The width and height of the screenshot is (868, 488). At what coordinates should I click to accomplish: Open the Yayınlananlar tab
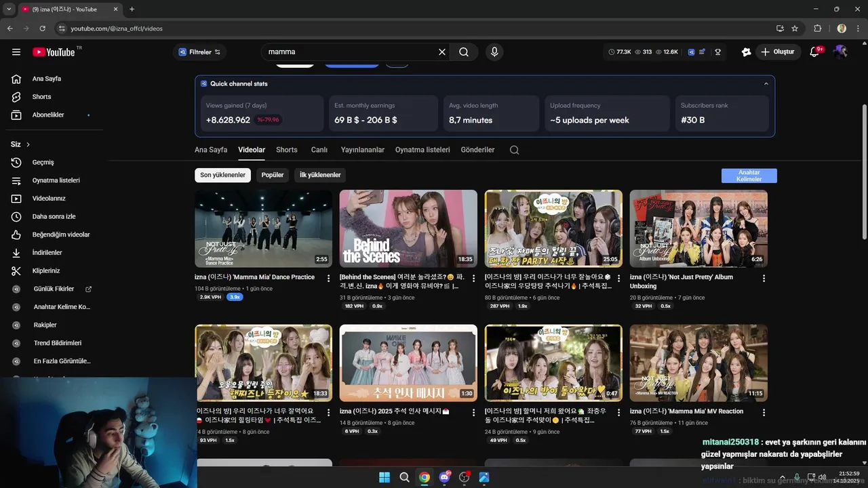click(x=363, y=150)
